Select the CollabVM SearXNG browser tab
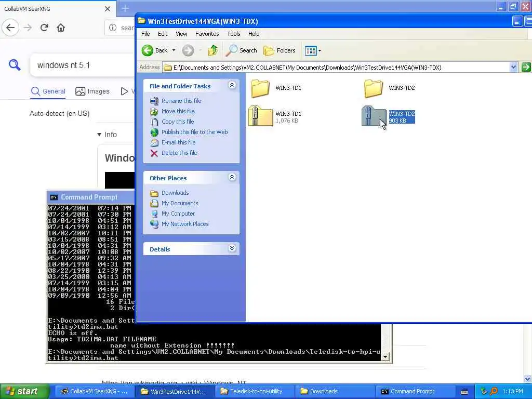Image resolution: width=532 pixels, height=399 pixels. (58, 9)
